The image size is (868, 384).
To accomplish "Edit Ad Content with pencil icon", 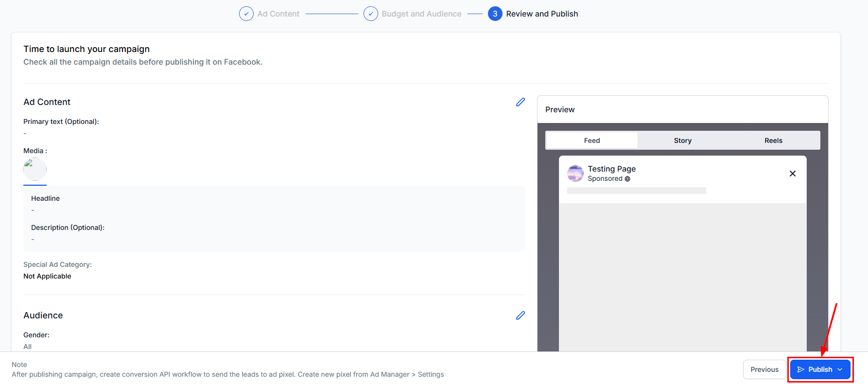I will coord(521,102).
